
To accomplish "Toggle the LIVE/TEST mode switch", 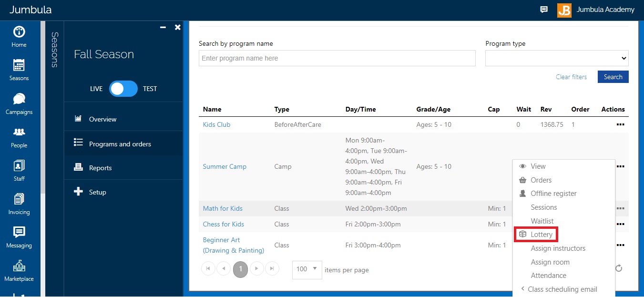I will 123,89.
